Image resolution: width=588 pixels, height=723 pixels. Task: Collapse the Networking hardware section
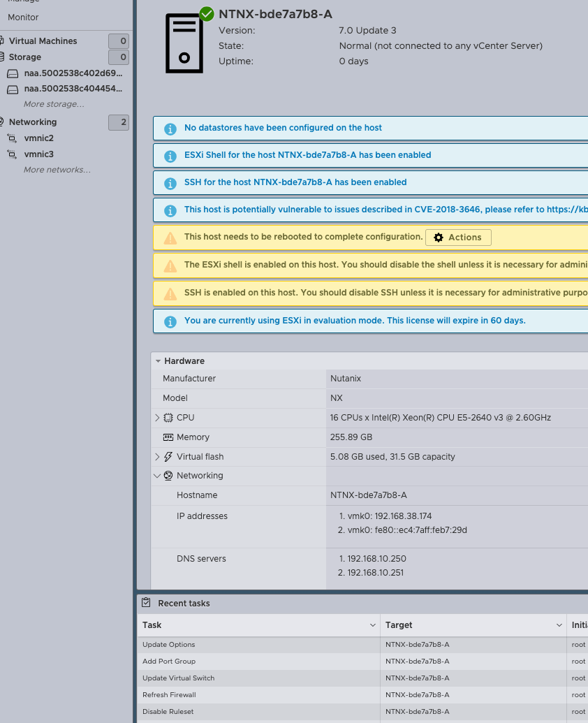pyautogui.click(x=157, y=476)
